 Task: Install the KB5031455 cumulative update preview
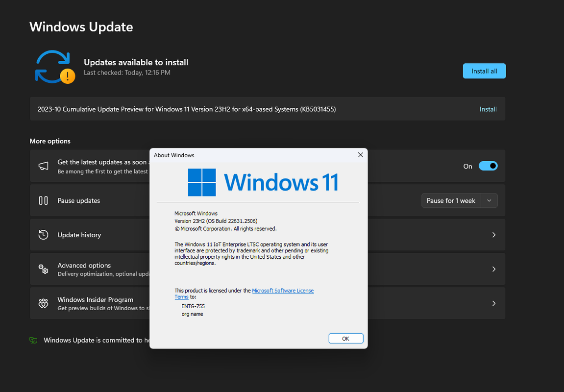coord(488,109)
